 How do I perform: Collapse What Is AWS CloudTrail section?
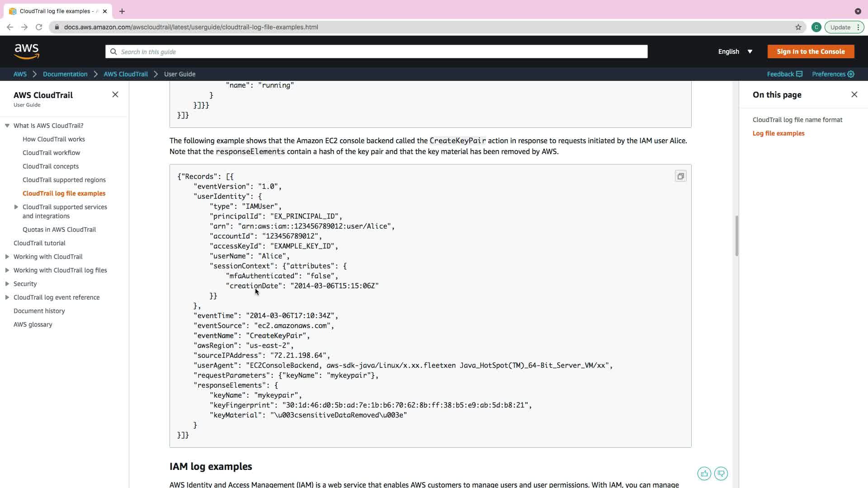pyautogui.click(x=7, y=126)
